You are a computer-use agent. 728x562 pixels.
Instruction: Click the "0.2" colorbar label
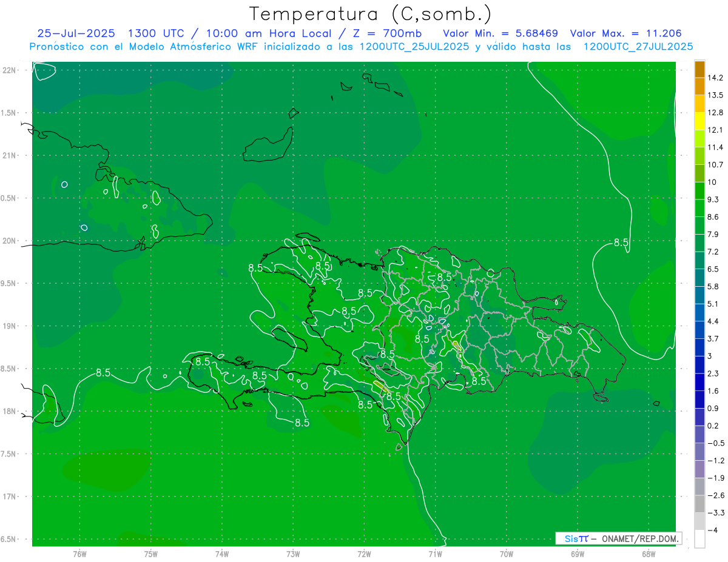tap(713, 426)
